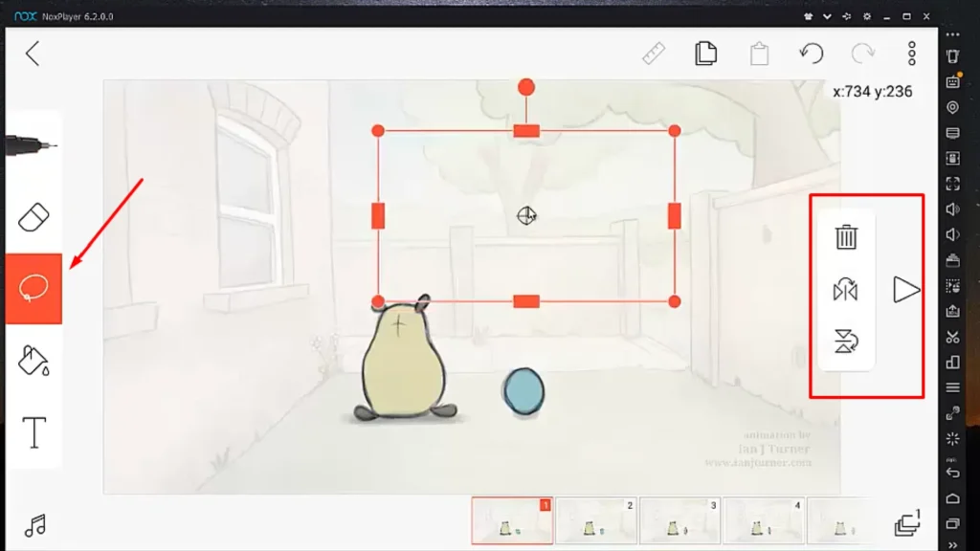Open the layers panel
The image size is (980, 551).
coord(906,523)
